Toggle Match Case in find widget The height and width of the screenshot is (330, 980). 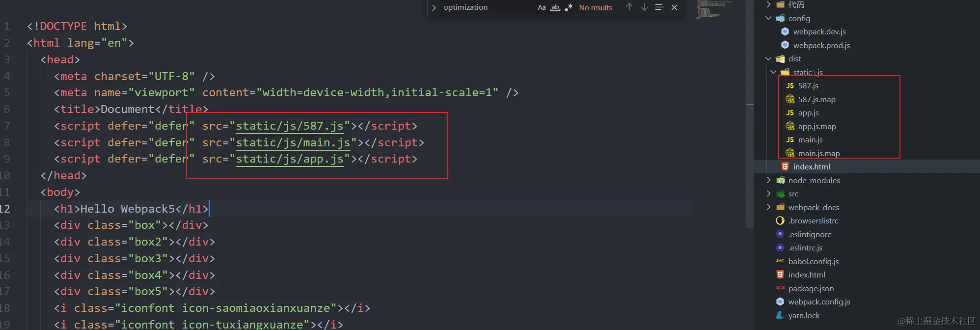pos(542,7)
